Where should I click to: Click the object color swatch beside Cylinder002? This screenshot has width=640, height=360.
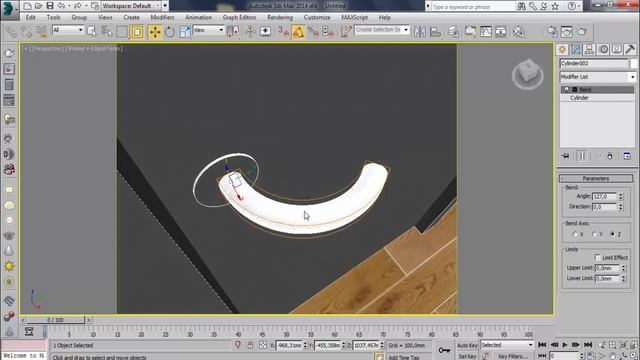(633, 63)
